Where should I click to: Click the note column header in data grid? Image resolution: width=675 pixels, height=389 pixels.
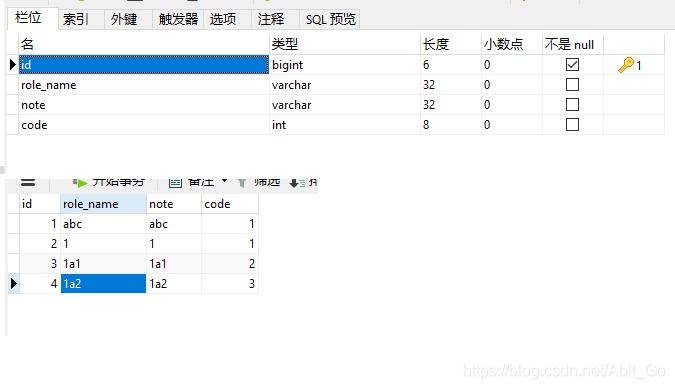coord(174,204)
